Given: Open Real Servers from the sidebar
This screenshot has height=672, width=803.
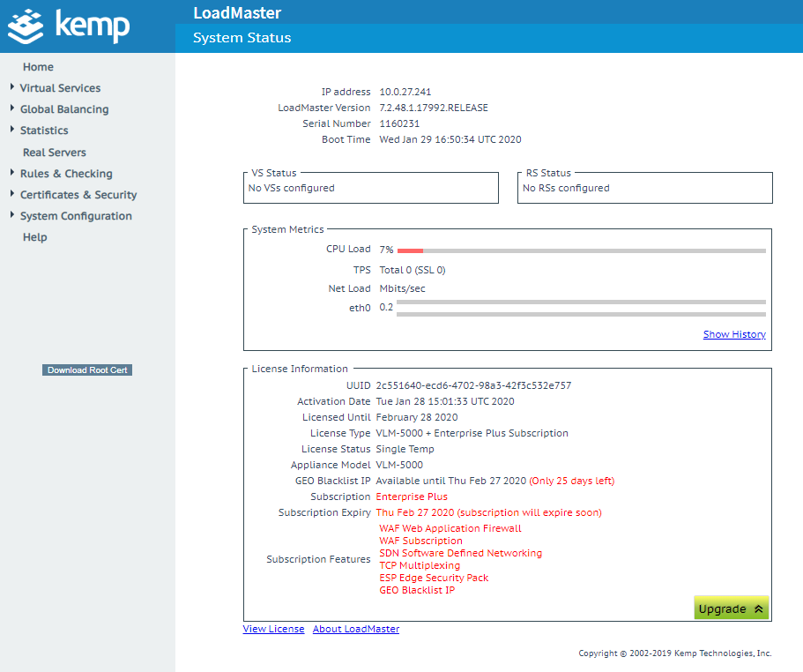Looking at the screenshot, I should click(x=53, y=152).
